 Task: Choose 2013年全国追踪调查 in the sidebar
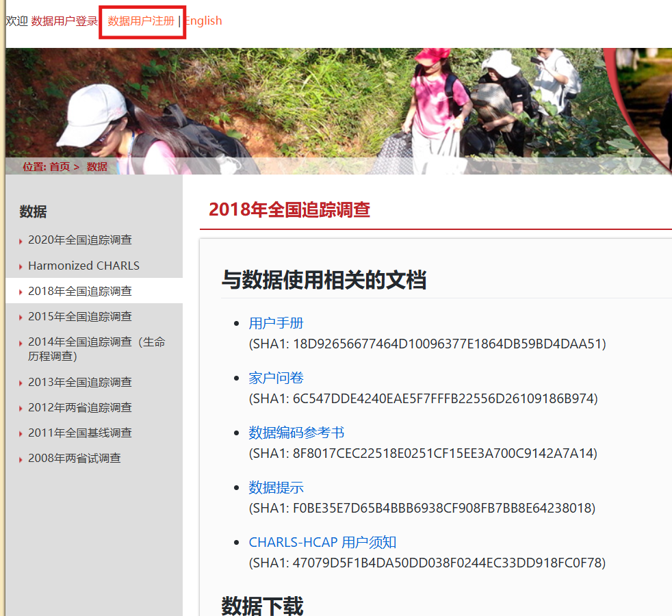[x=80, y=382]
